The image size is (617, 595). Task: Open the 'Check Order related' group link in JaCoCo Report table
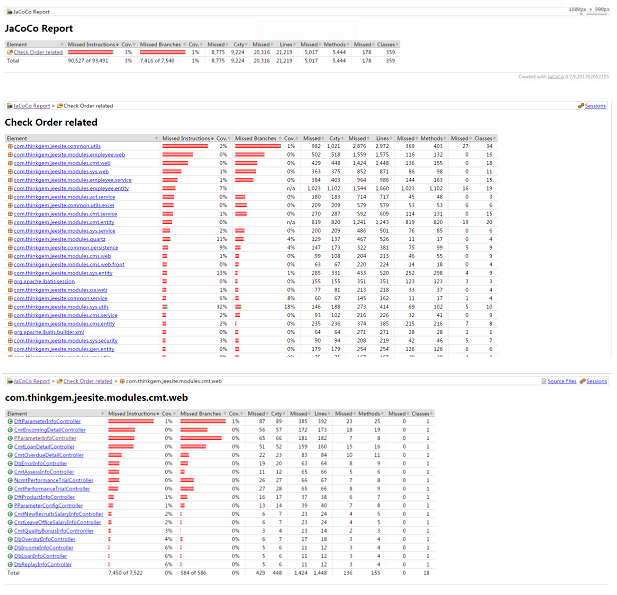click(x=38, y=52)
